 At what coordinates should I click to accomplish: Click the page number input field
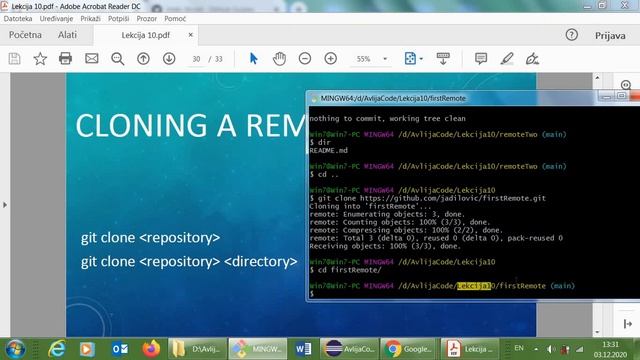point(196,59)
